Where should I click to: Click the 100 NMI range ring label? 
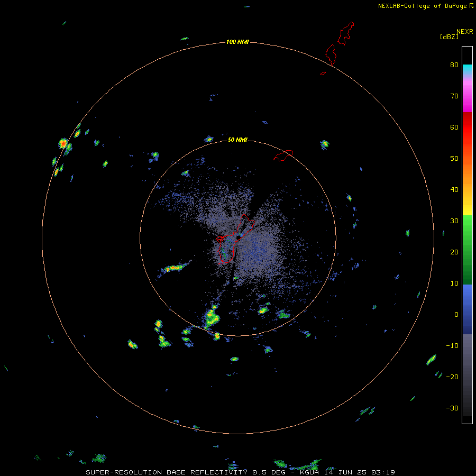[x=237, y=42]
